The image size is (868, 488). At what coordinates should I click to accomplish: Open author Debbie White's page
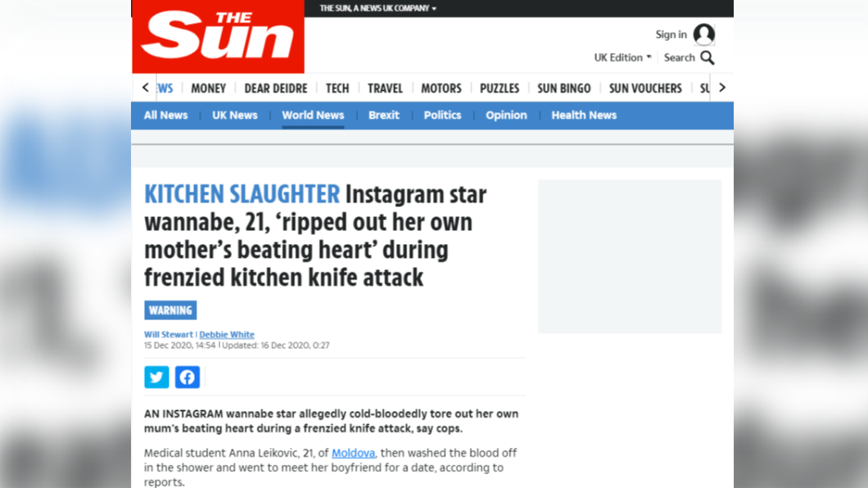[227, 334]
